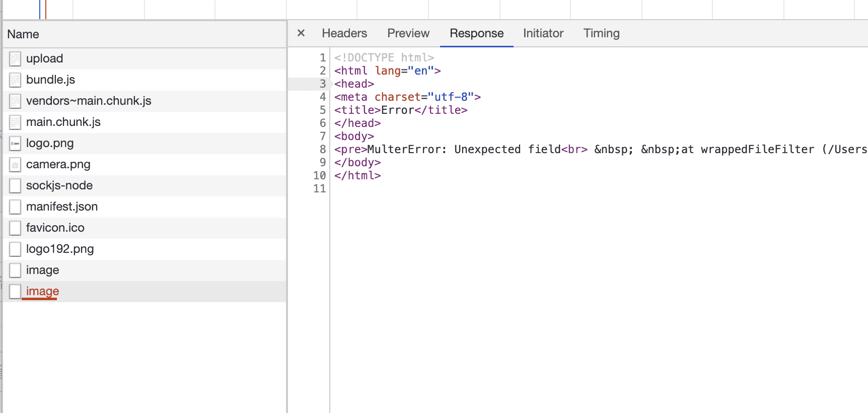Viewport: 868px width, 413px height.
Task: Click the logo.png image thumbnail icon
Action: click(15, 144)
